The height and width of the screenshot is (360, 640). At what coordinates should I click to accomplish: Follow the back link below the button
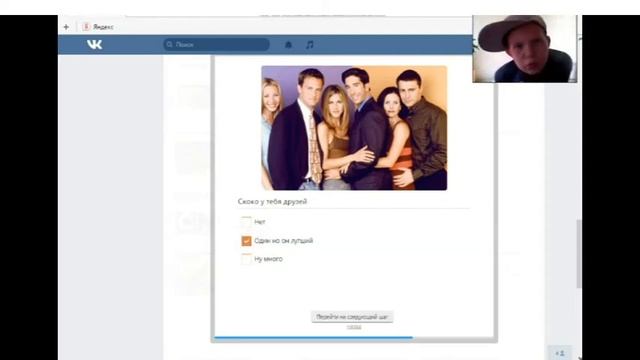(354, 327)
